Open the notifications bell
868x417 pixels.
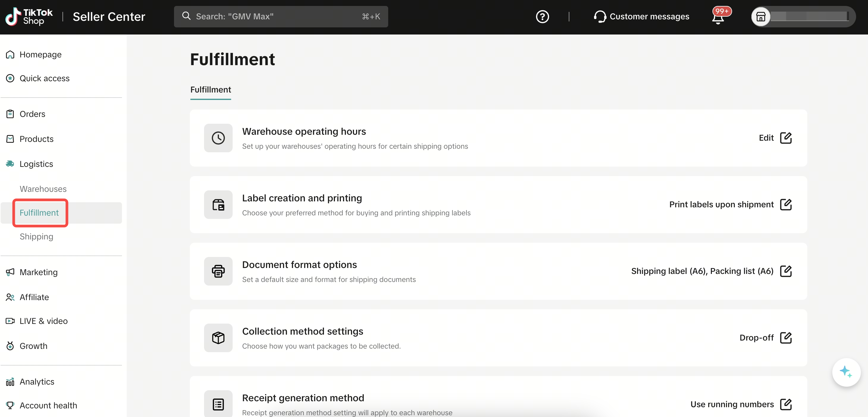pos(718,18)
